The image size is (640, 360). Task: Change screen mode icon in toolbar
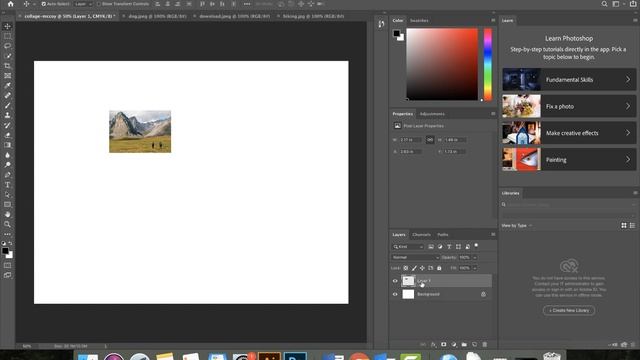point(7,275)
